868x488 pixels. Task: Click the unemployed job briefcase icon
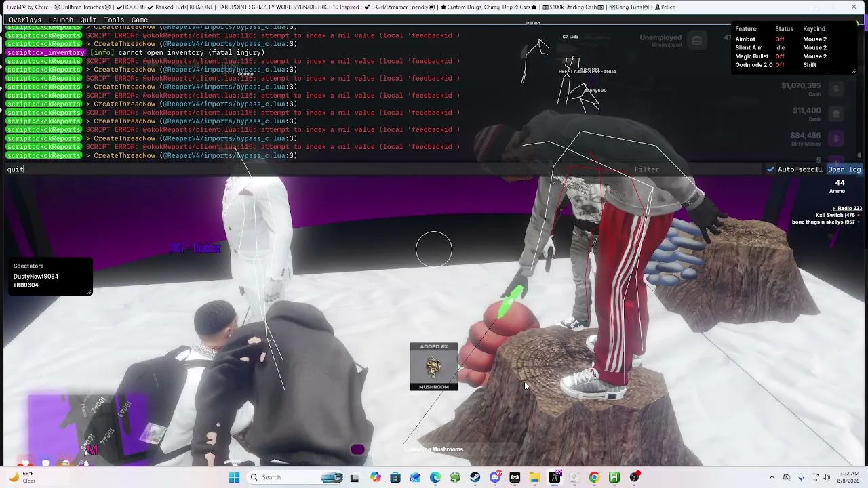click(696, 41)
